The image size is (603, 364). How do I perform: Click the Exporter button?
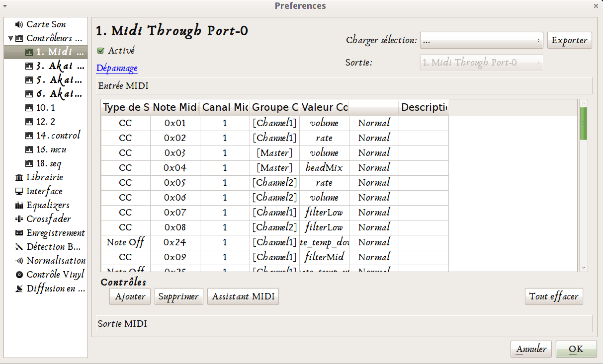570,41
